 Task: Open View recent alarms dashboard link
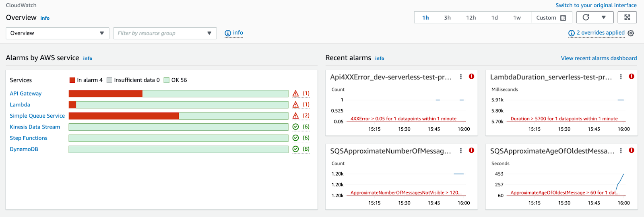click(x=599, y=58)
